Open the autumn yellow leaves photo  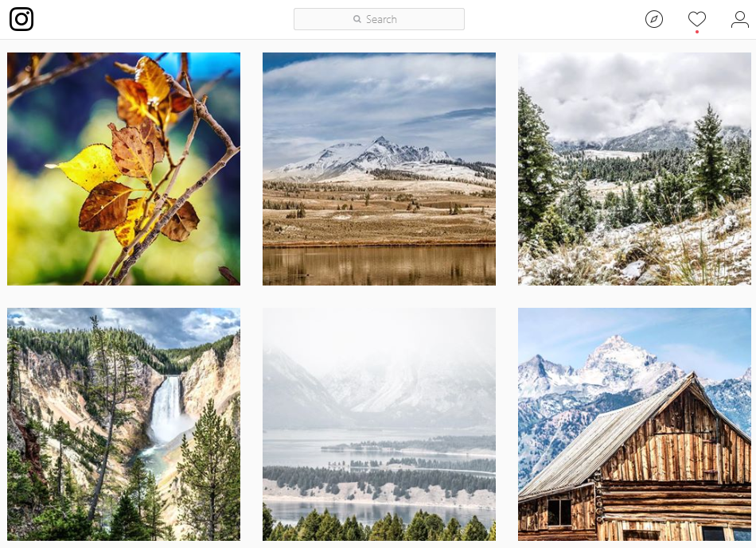pyautogui.click(x=123, y=169)
